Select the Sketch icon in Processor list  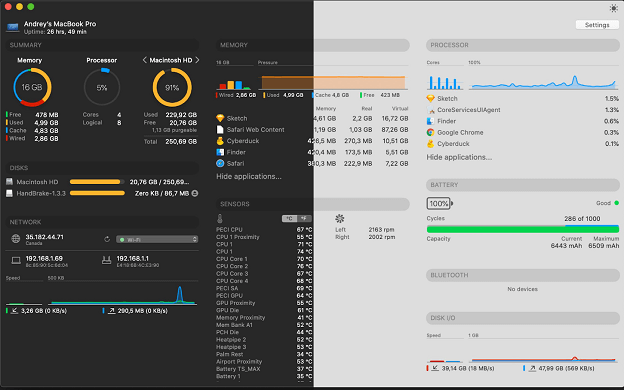(x=430, y=98)
